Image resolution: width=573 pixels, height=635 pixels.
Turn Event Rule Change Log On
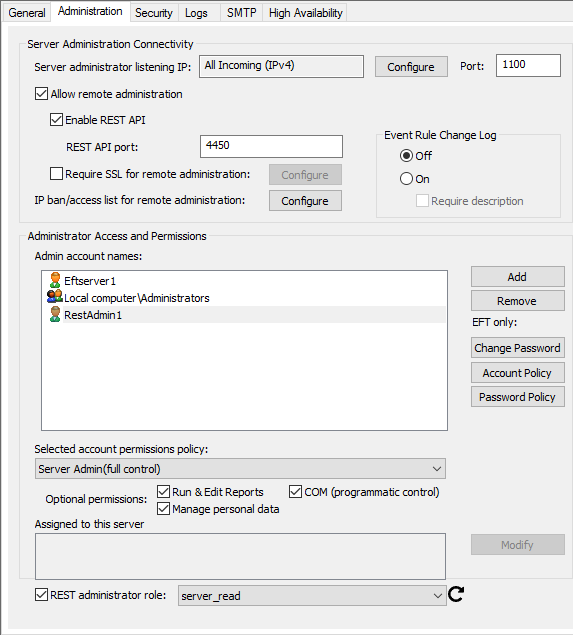(x=406, y=179)
